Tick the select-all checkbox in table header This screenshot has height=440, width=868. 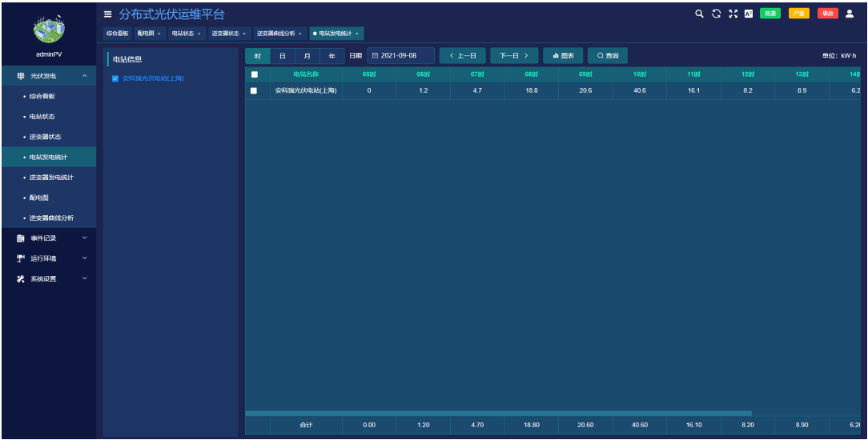click(x=255, y=74)
